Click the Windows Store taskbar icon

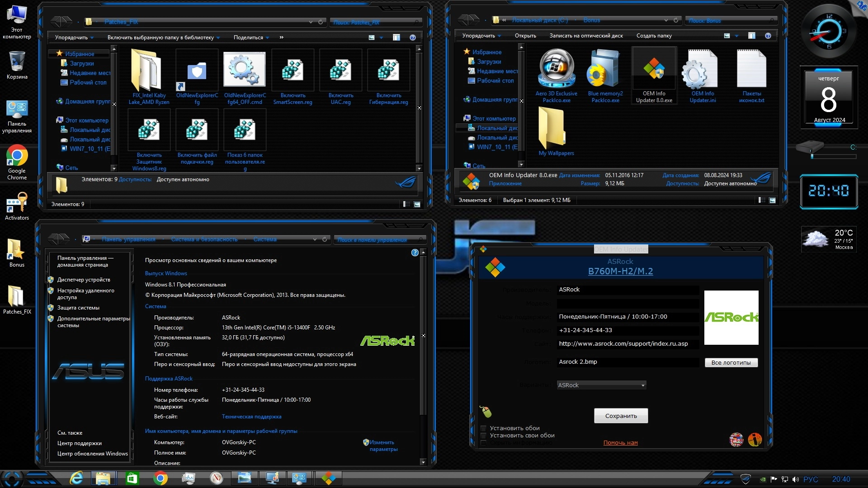tap(132, 478)
